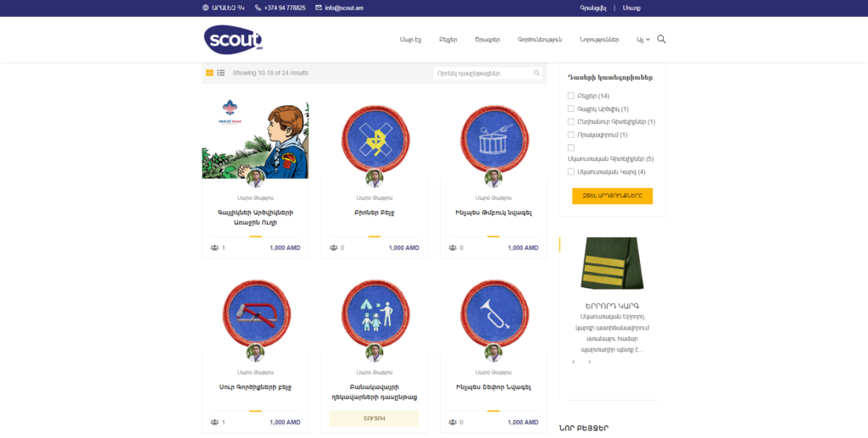Open the site search magnifier icon

[661, 39]
